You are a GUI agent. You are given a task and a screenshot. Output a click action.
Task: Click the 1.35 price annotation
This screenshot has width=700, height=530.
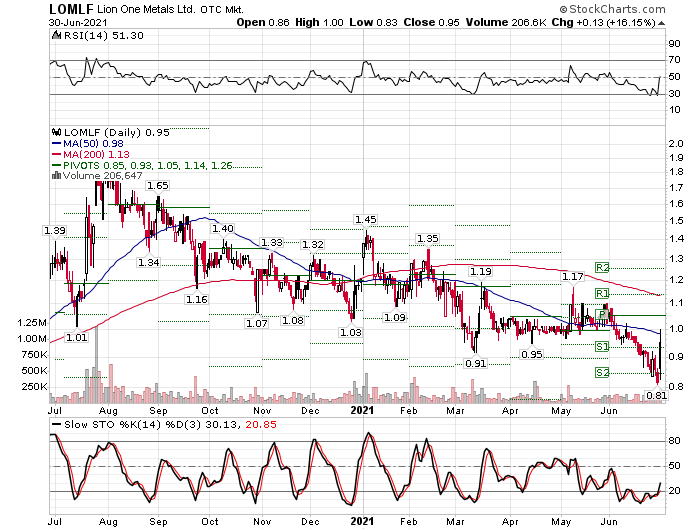pos(427,239)
